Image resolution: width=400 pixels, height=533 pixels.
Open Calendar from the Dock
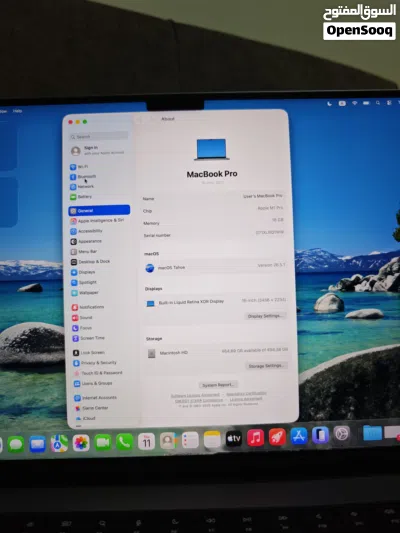pyautogui.click(x=146, y=442)
